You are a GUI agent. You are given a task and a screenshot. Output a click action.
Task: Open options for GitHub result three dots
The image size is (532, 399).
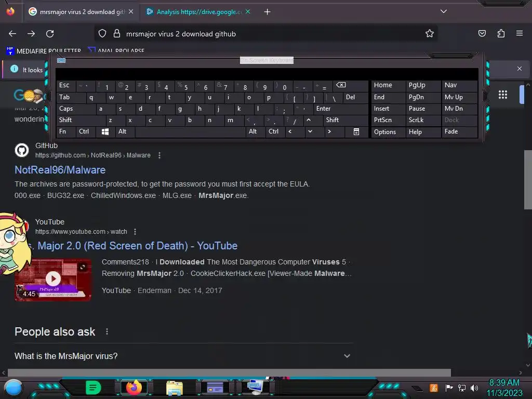click(x=159, y=155)
